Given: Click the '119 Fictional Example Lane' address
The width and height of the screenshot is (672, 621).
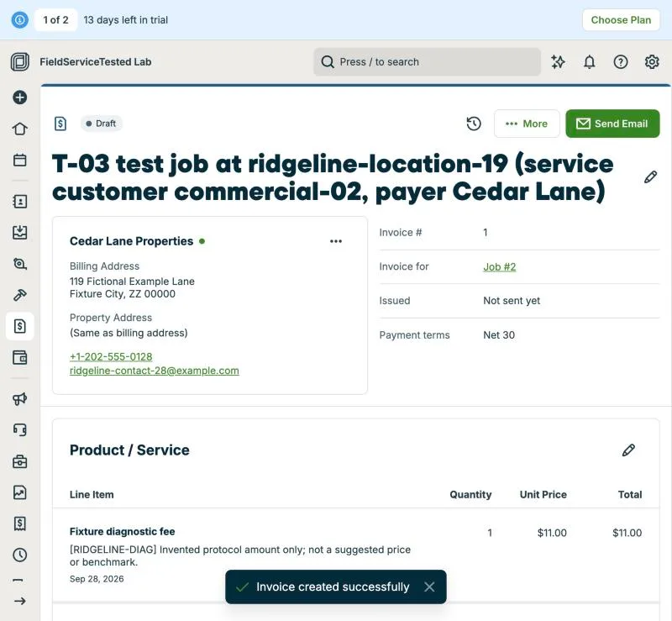Looking at the screenshot, I should pos(132,282).
